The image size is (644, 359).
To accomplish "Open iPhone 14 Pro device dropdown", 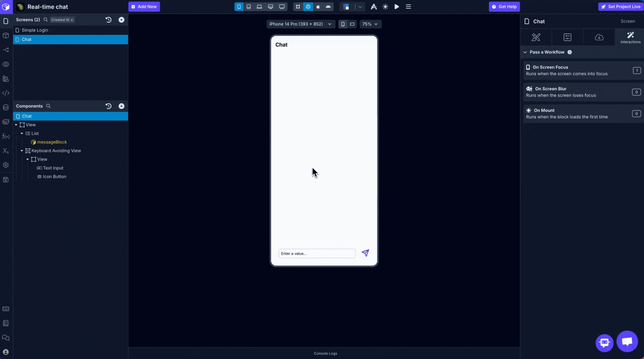I will pyautogui.click(x=300, y=24).
